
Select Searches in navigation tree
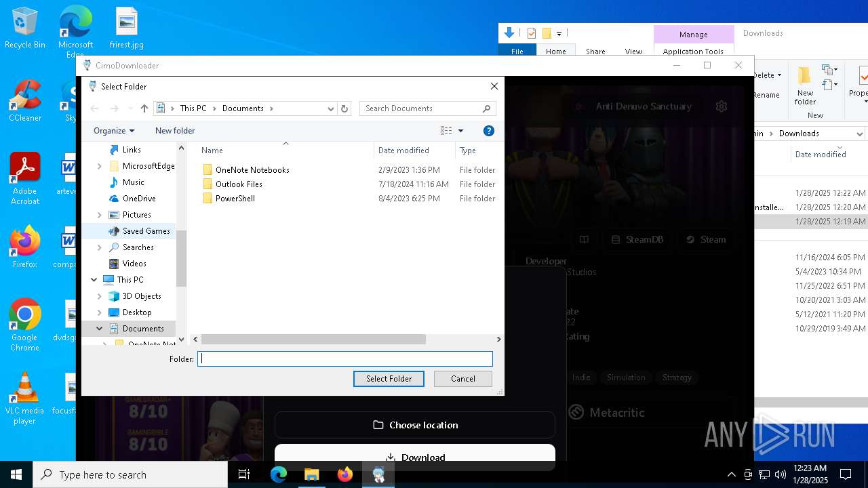138,247
